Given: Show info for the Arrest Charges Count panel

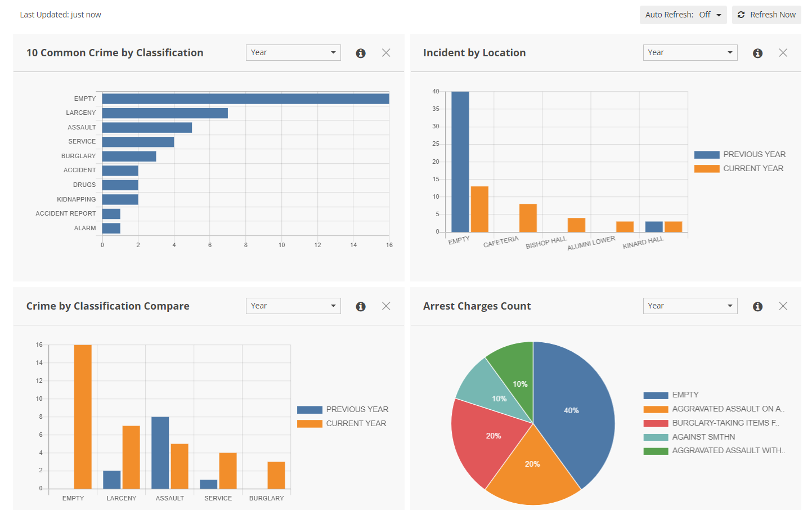Looking at the screenshot, I should (757, 306).
